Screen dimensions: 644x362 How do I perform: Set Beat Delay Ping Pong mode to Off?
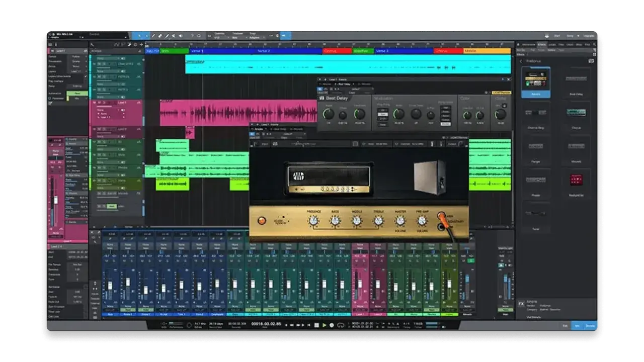click(383, 110)
